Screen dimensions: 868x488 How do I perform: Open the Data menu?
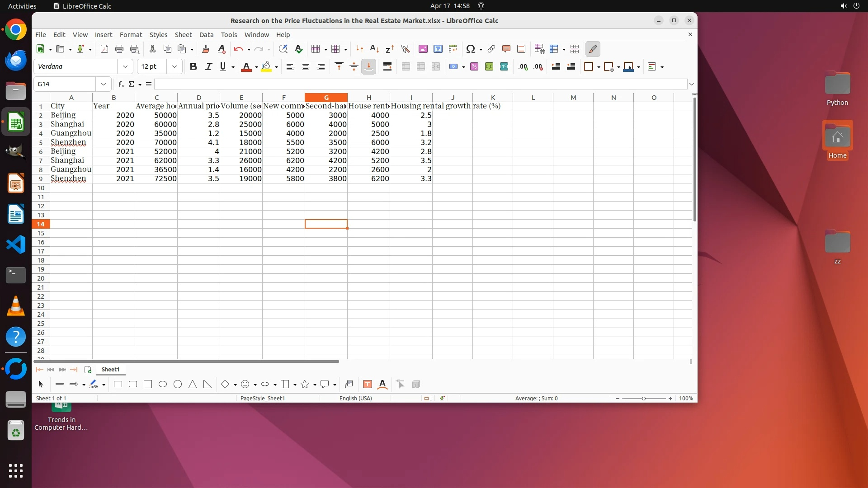tap(206, 35)
